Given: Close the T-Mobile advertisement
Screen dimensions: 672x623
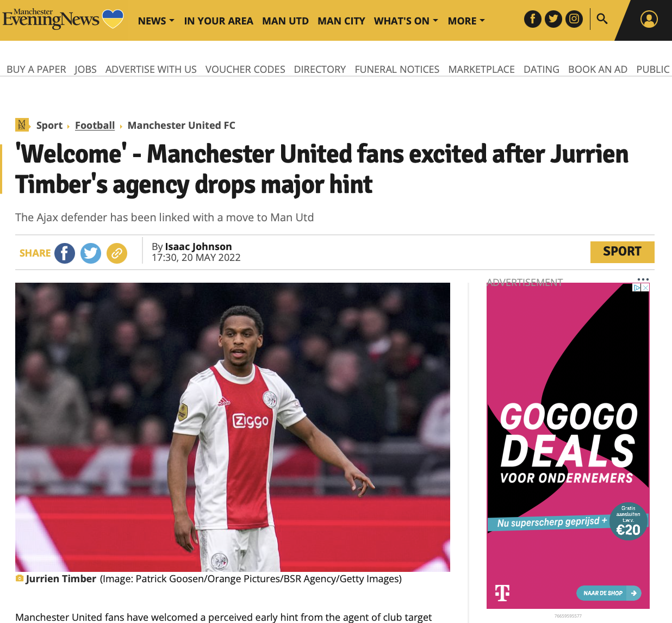Looking at the screenshot, I should click(x=645, y=288).
